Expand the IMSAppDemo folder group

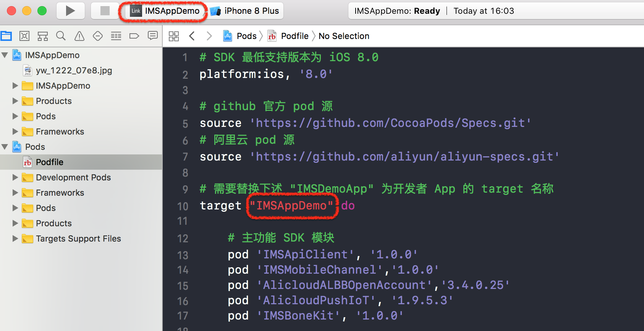point(15,86)
